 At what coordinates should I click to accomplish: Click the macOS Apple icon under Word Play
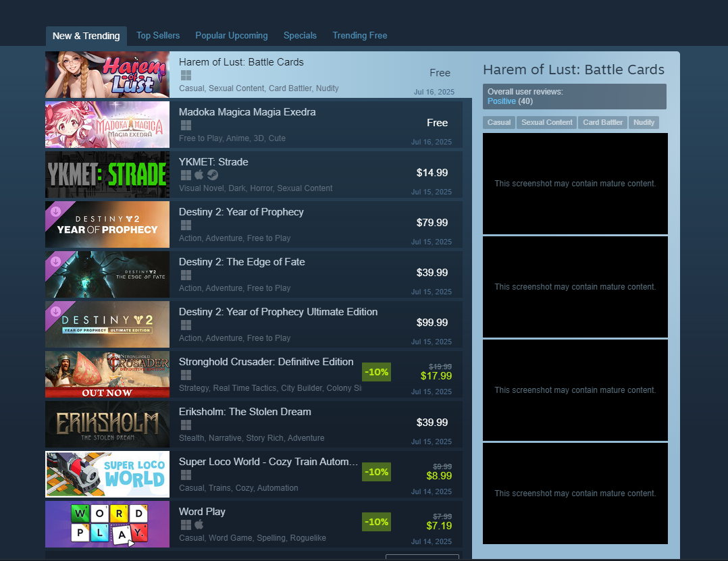pos(199,525)
